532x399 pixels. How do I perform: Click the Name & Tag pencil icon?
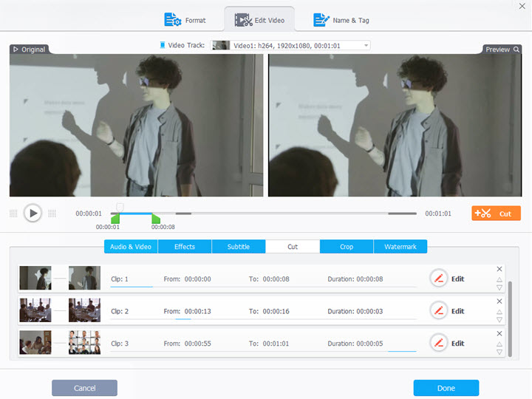tap(321, 20)
